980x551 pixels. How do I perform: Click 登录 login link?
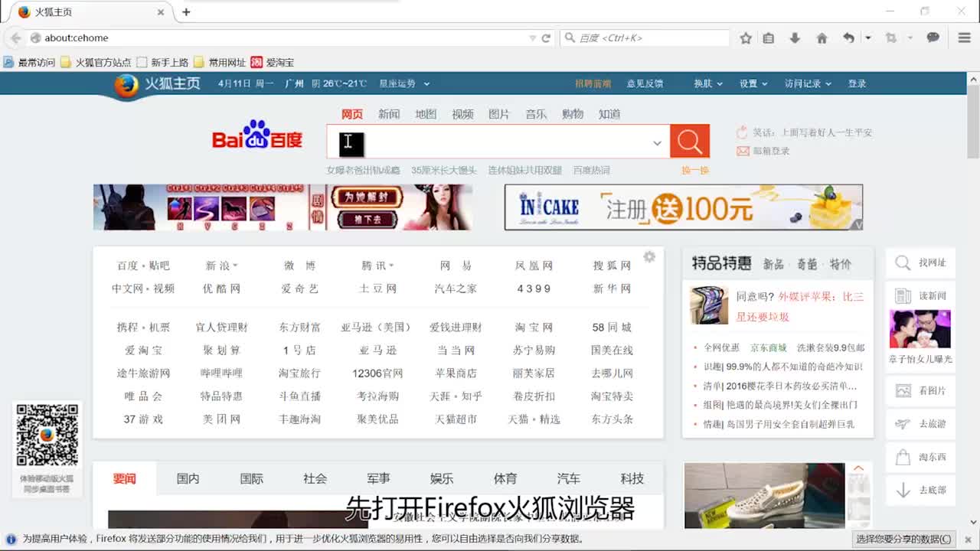857,83
